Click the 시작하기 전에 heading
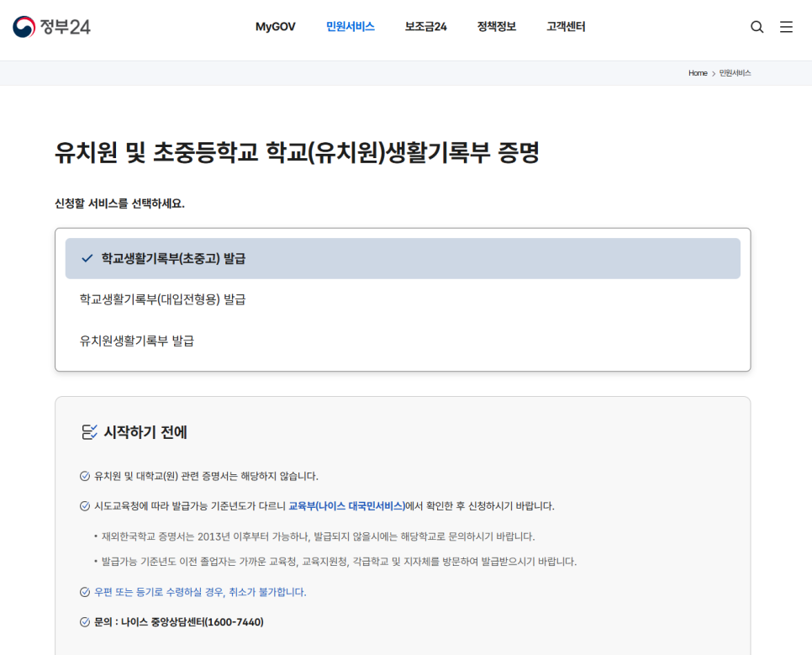 click(145, 432)
